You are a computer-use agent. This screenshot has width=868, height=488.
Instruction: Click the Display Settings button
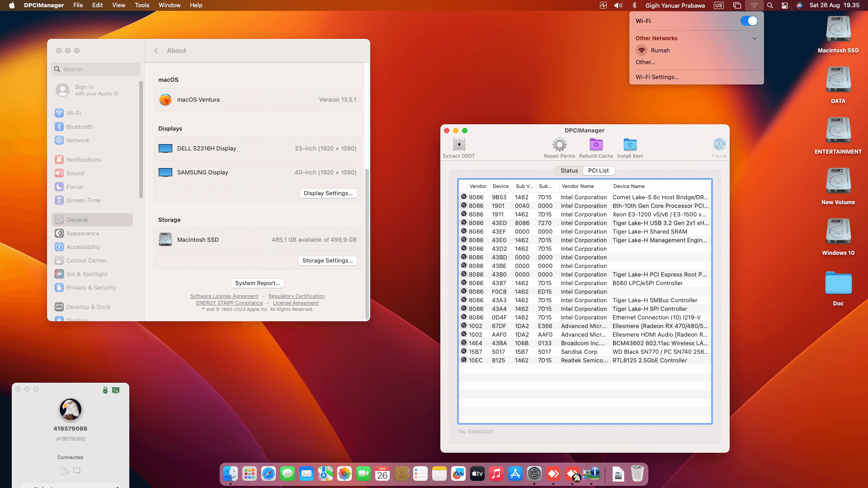(x=328, y=193)
